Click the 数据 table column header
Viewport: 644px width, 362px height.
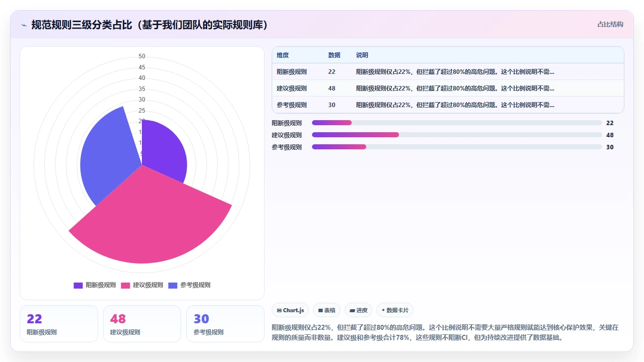click(334, 55)
